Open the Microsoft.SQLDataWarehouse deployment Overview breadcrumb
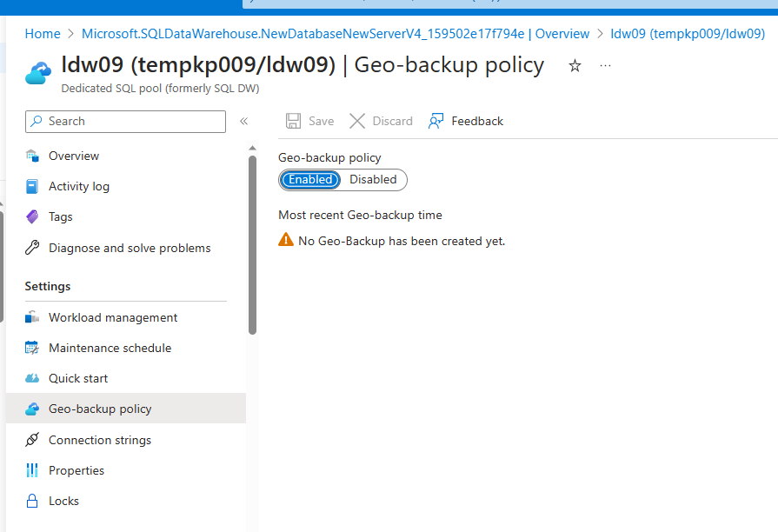This screenshot has width=778, height=532. (336, 34)
